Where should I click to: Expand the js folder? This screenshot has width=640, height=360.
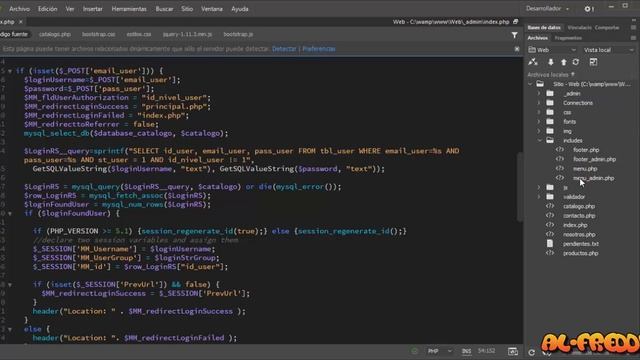tap(539, 187)
